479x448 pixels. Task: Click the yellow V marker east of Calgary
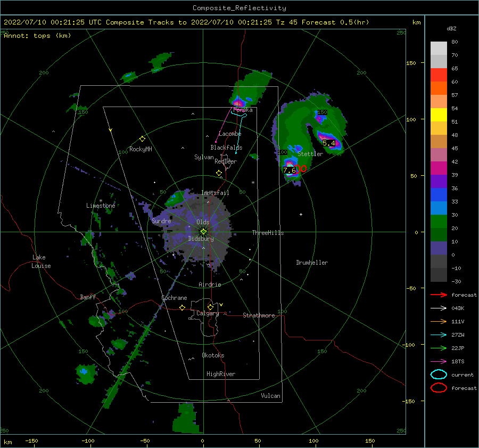(x=221, y=305)
